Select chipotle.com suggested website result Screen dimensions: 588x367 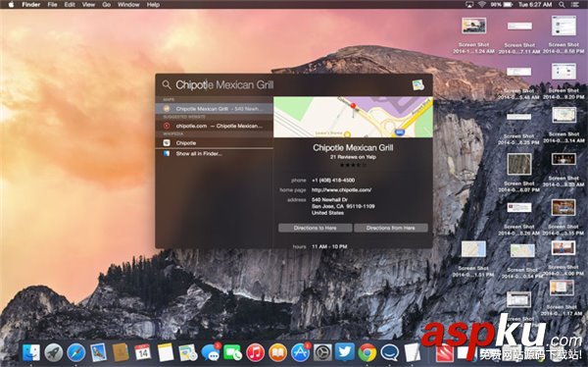pyautogui.click(x=214, y=126)
